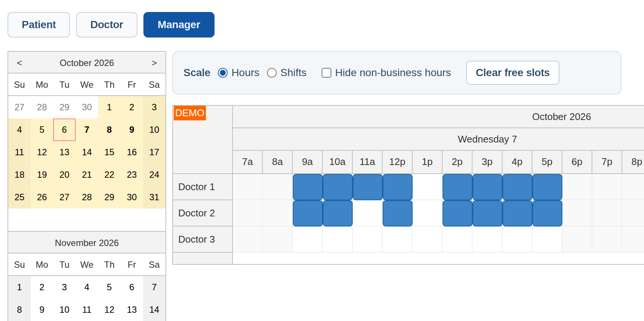
Task: Pick October 15 in the calendar
Action: (109, 152)
